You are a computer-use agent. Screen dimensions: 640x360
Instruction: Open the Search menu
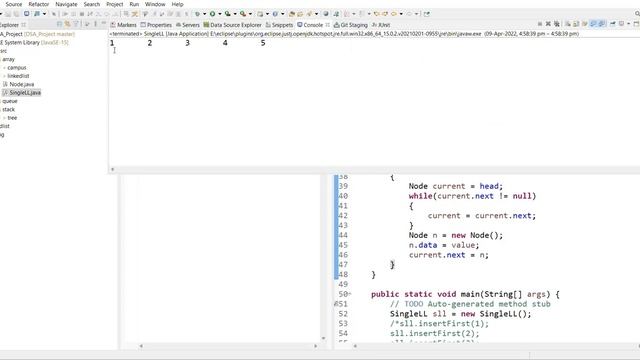click(x=92, y=4)
